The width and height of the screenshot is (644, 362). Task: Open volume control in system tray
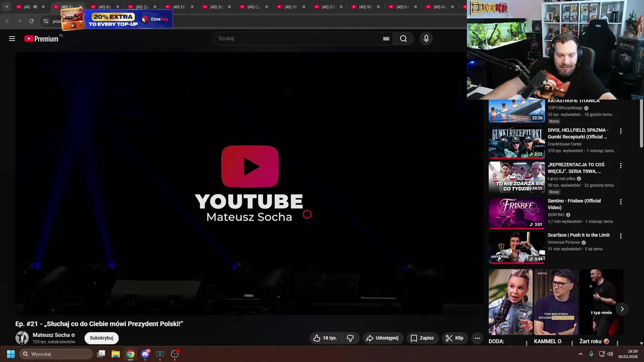(x=610, y=354)
